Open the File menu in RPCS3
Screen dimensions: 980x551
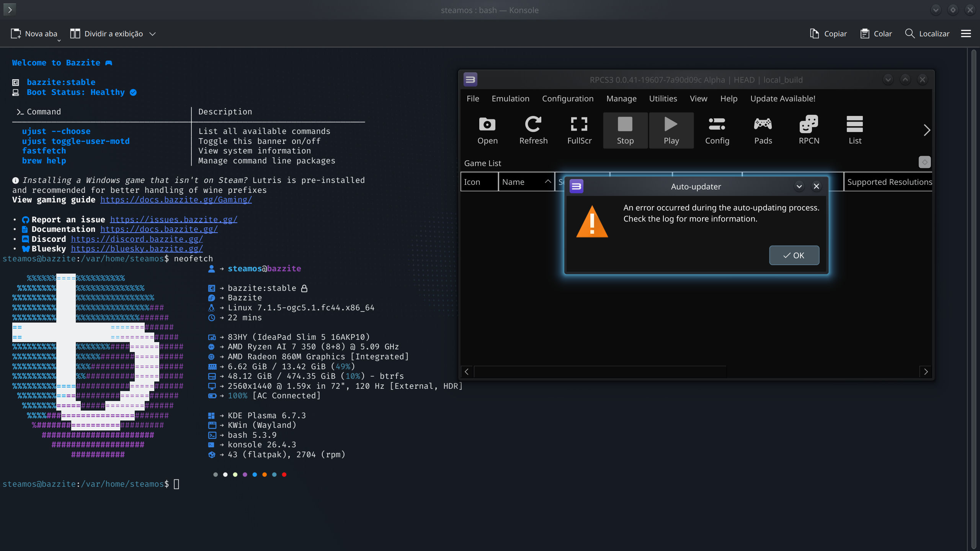(473, 98)
